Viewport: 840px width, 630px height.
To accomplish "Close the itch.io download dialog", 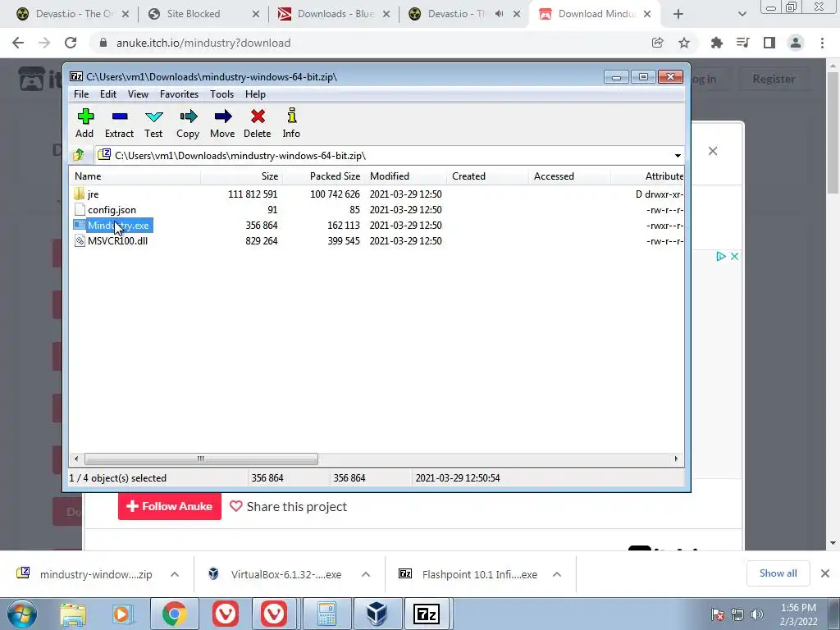I will [713, 151].
